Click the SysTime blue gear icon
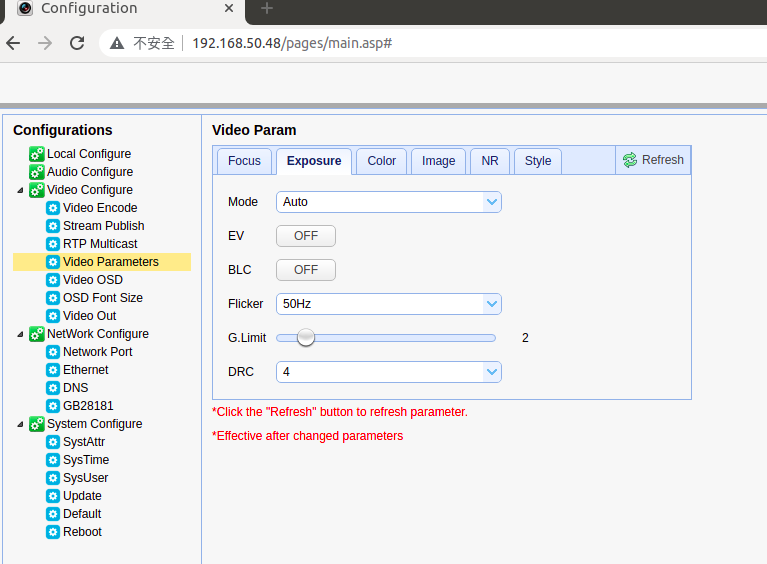 pos(53,460)
